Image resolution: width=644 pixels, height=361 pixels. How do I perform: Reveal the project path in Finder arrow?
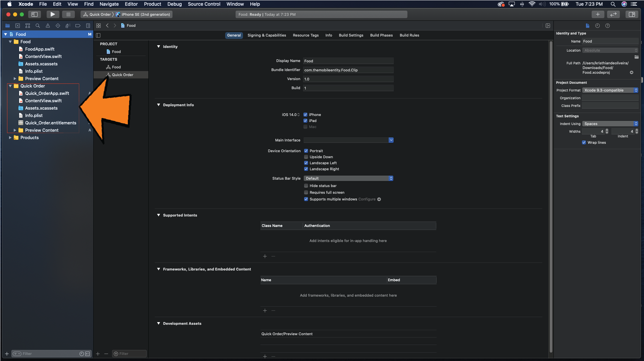tap(632, 72)
